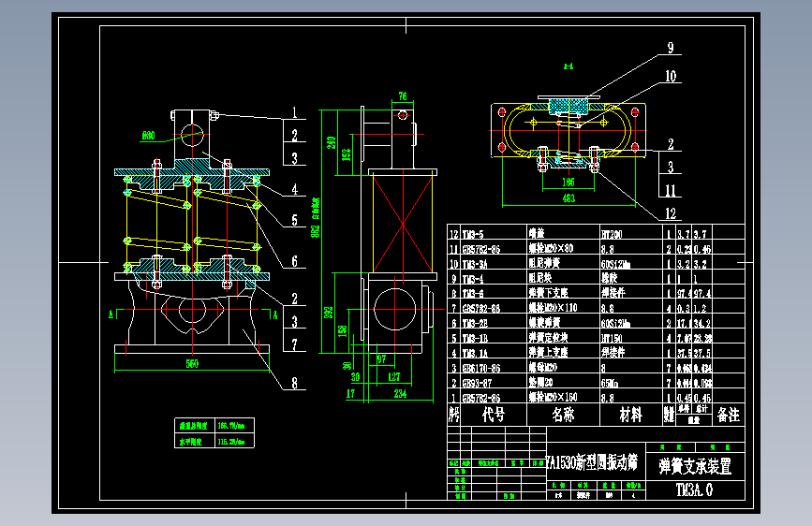Select the GB93-87 code cell
812x526 pixels.
click(477, 384)
